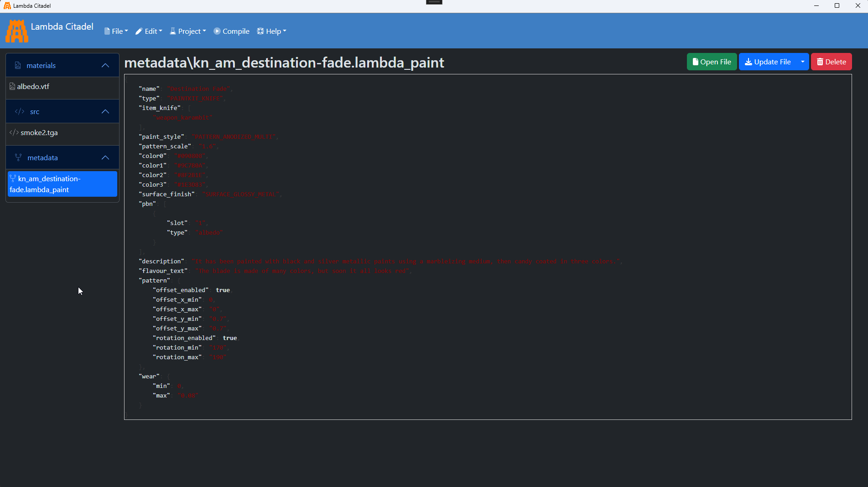Click the src section code brackets icon

click(20, 111)
